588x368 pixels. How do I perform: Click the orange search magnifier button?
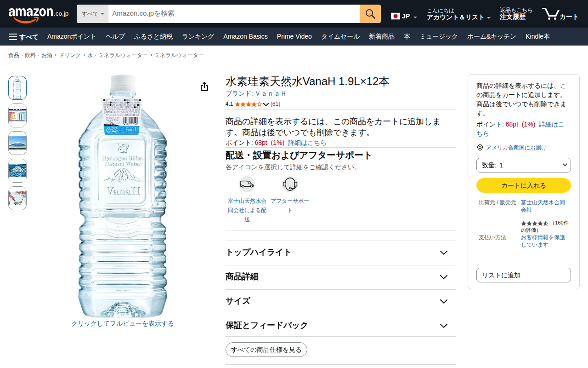click(370, 14)
